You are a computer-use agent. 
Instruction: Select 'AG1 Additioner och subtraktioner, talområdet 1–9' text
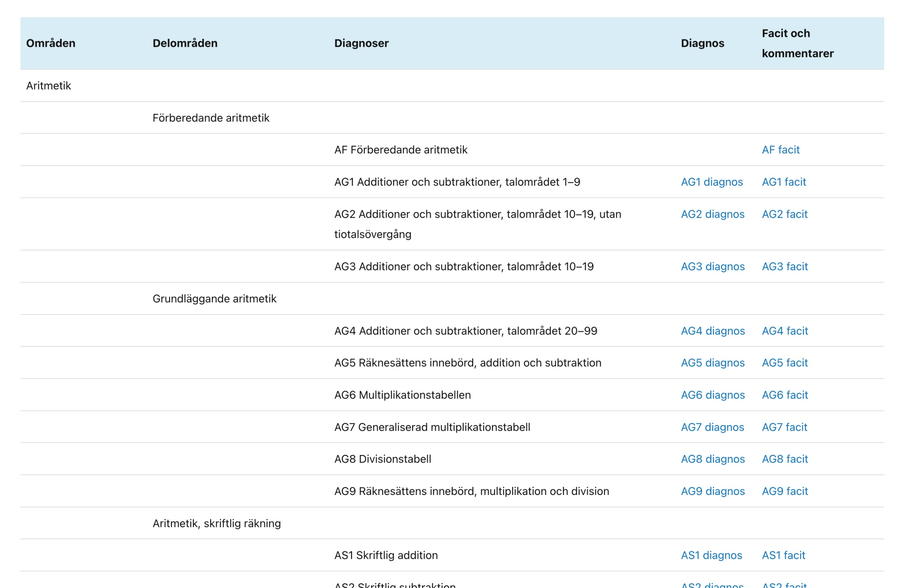tap(457, 182)
